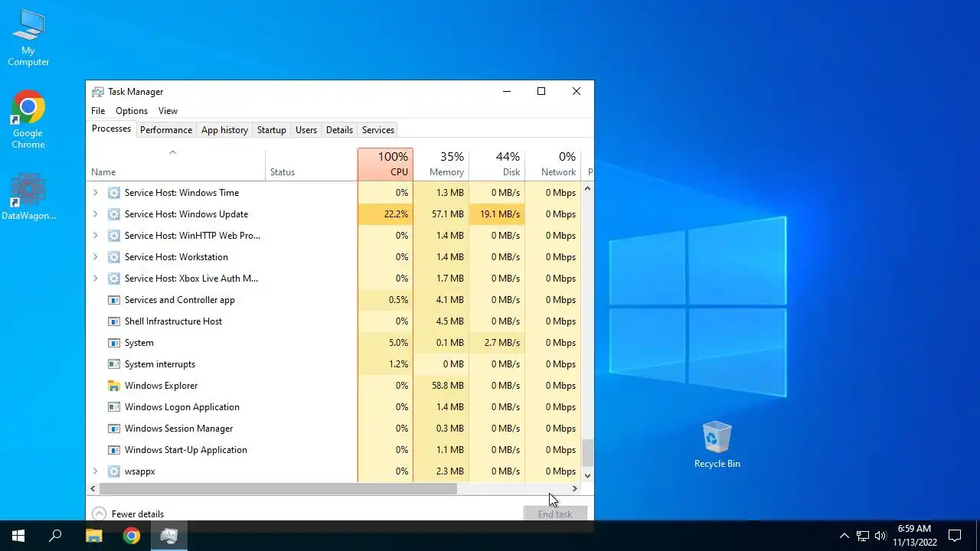Switch to the Details tab
980x551 pixels.
(339, 130)
